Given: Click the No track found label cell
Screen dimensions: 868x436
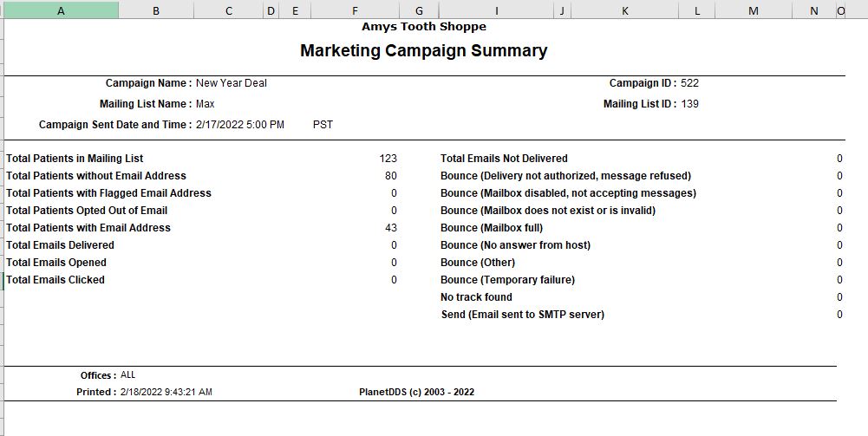Looking at the screenshot, I should point(476,297).
